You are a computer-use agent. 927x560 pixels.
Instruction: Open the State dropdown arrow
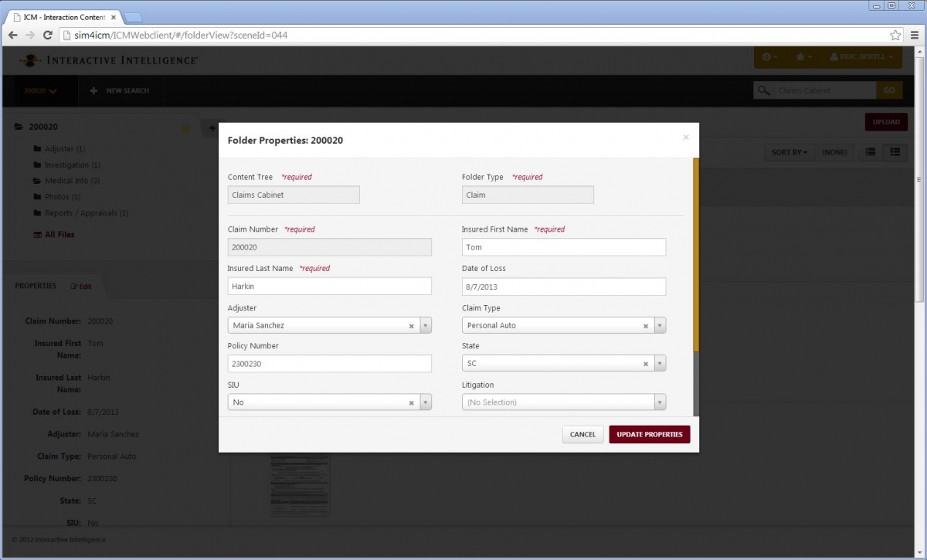point(659,364)
